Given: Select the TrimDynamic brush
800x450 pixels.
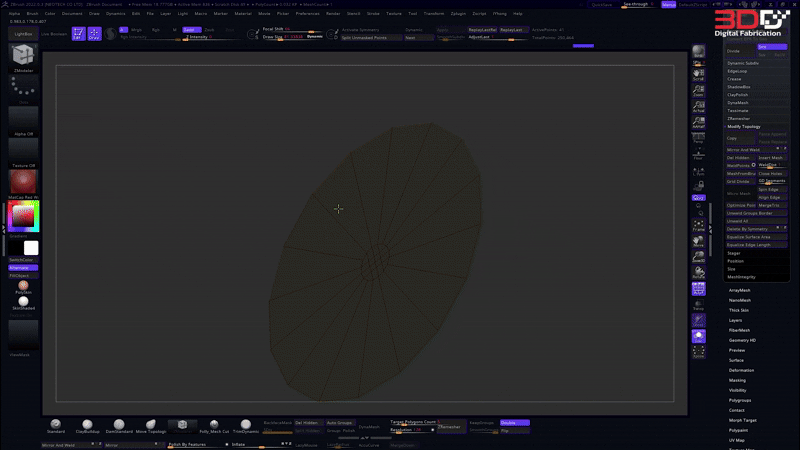Looking at the screenshot, I should click(246, 425).
